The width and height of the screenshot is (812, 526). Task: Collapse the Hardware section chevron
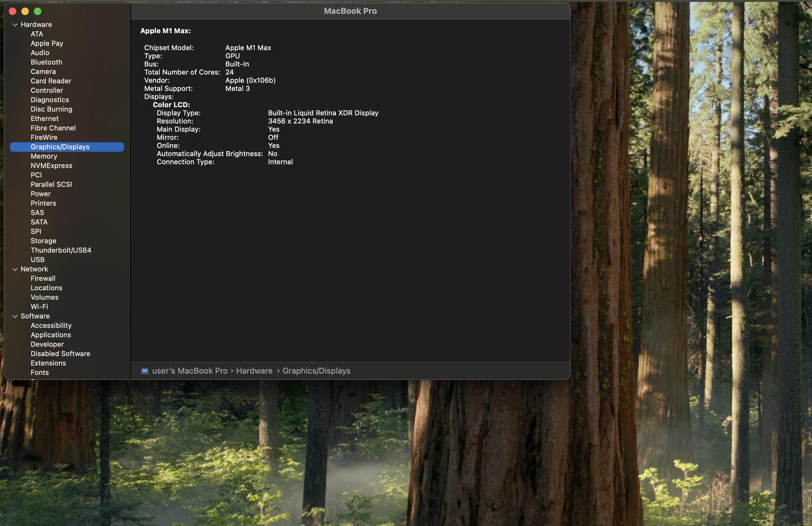[x=15, y=25]
